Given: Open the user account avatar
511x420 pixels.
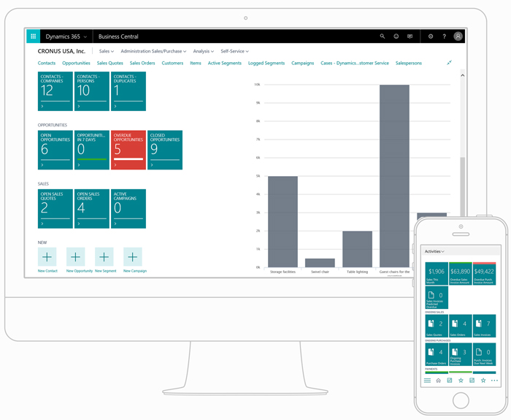Looking at the screenshot, I should pyautogui.click(x=458, y=37).
